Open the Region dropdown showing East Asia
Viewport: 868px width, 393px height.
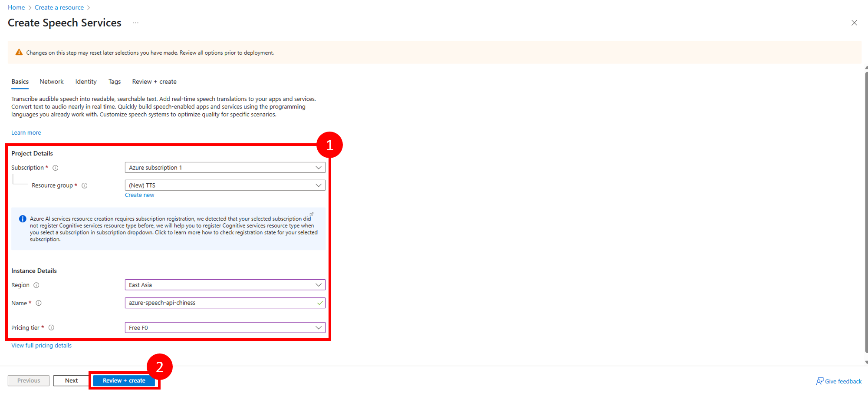225,285
